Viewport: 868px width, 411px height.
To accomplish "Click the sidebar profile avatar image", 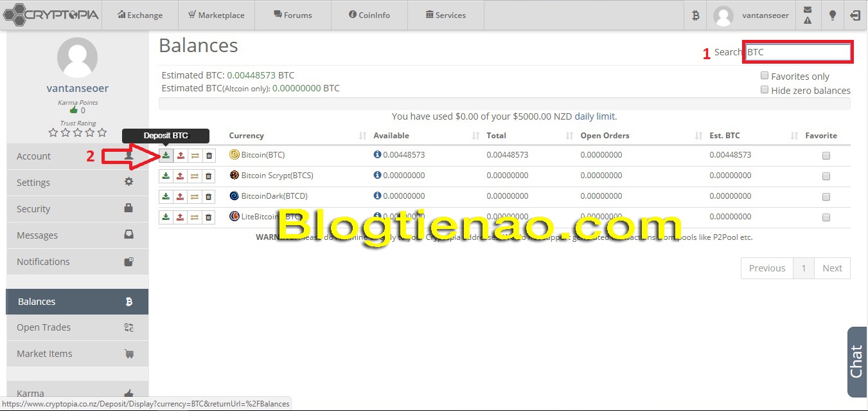I will 77,57.
